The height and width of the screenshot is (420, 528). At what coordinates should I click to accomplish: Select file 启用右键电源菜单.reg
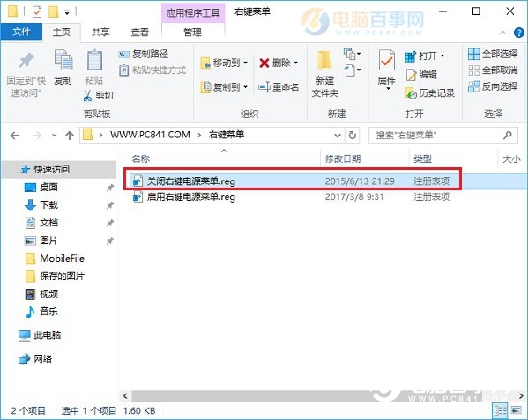(x=191, y=196)
